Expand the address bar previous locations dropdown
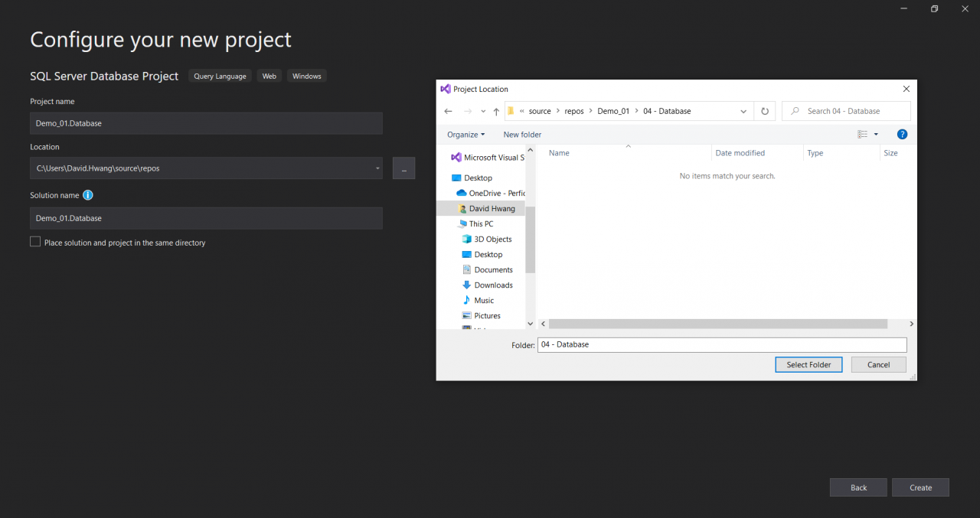The image size is (980, 518). (743, 111)
